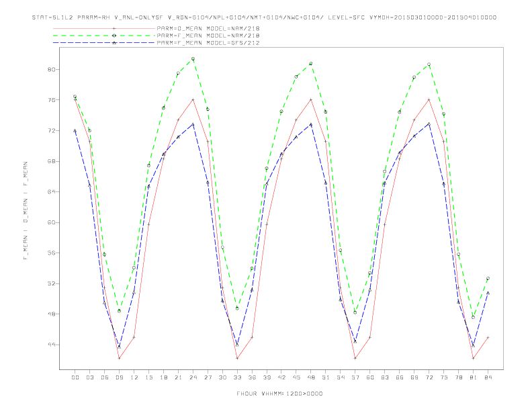Click y-axis tick label 72
This screenshot has width=532, height=411.
pyautogui.click(x=51, y=130)
